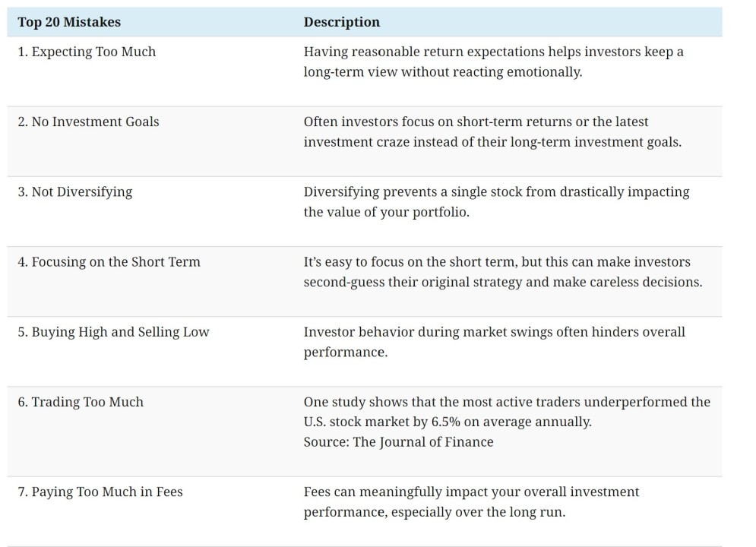
Task: Select "7. Paying Too Much in Fees"
Action: click(x=100, y=492)
